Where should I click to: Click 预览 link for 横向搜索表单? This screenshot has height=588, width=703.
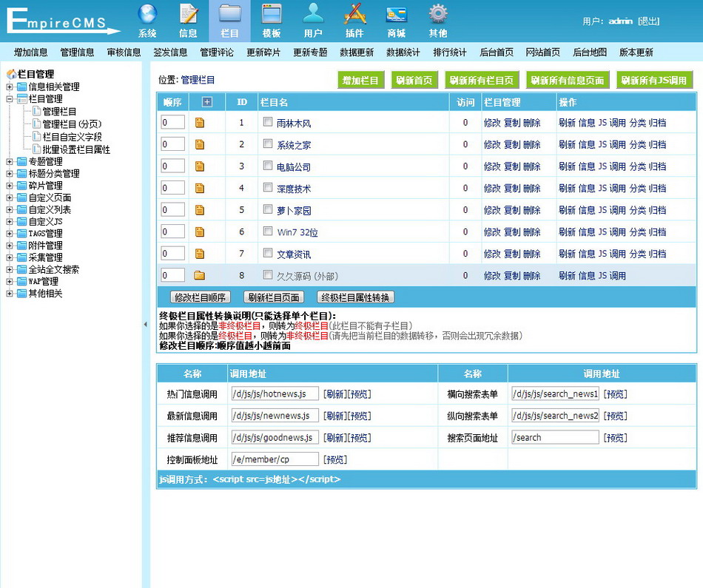point(615,394)
